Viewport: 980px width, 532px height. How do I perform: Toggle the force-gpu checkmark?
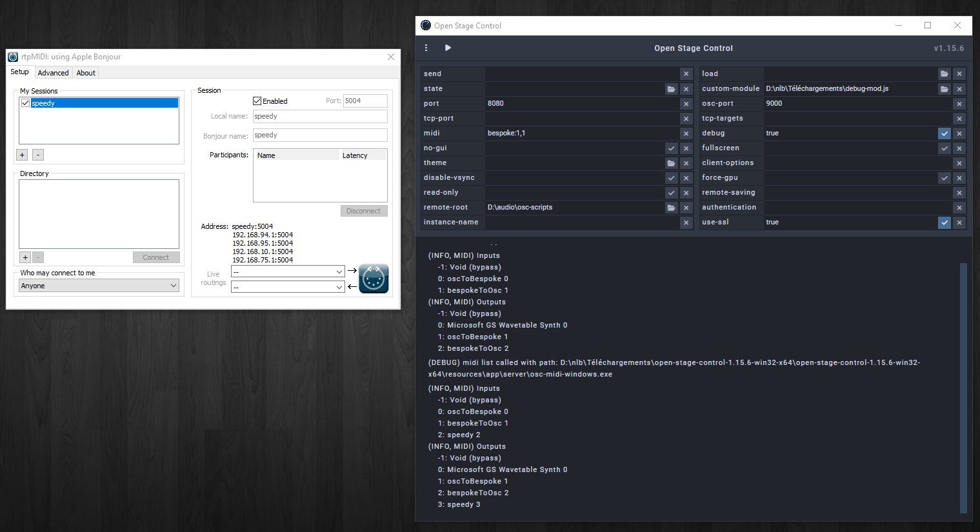point(945,178)
